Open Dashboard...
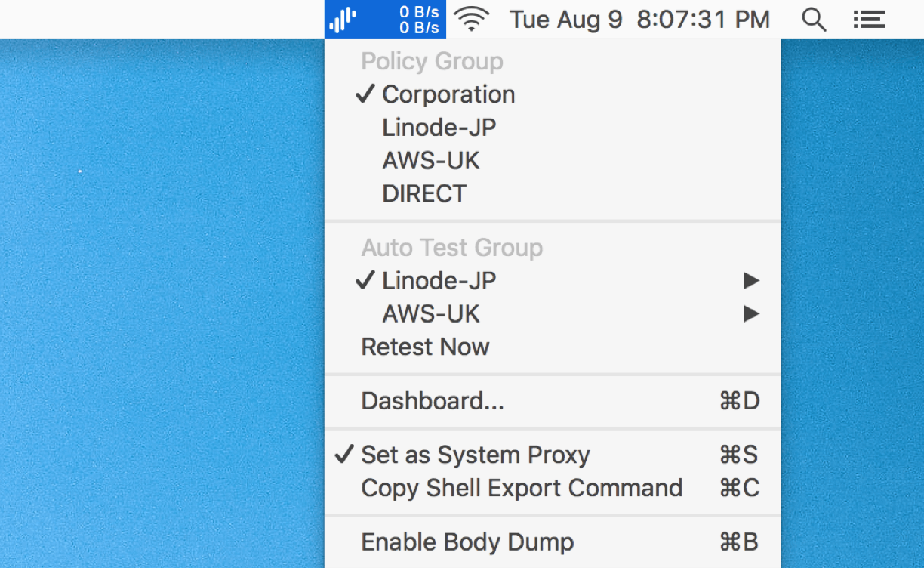924x568 pixels. [x=553, y=401]
